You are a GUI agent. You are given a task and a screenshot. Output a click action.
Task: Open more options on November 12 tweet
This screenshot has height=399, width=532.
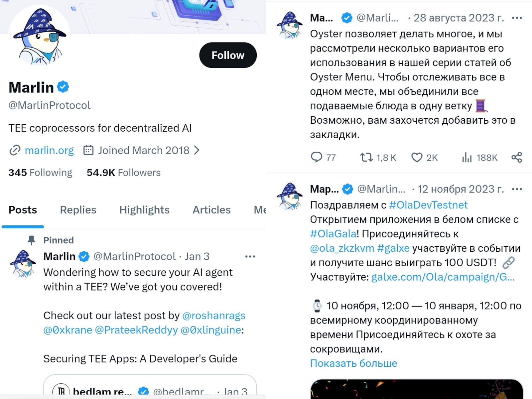(517, 189)
